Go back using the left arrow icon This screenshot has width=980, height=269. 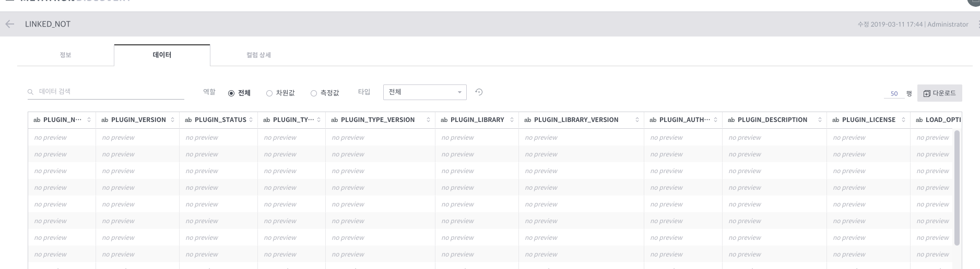click(x=9, y=24)
